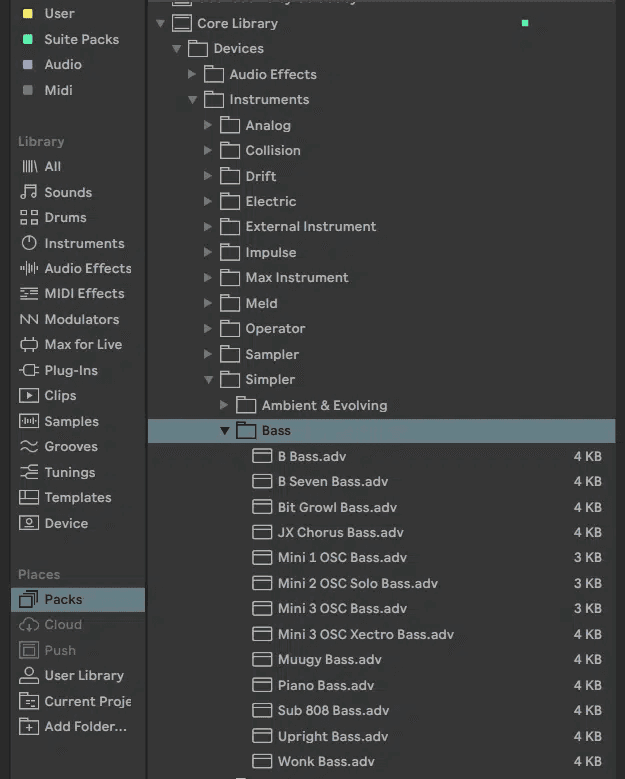Click the Plug-Ins plug icon
Image resolution: width=625 pixels, height=779 pixels.
tap(29, 370)
